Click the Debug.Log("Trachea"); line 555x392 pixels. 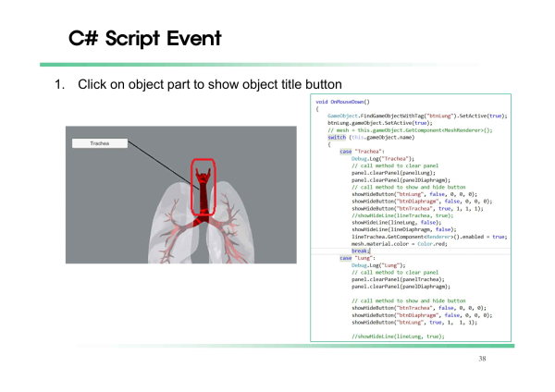point(383,159)
